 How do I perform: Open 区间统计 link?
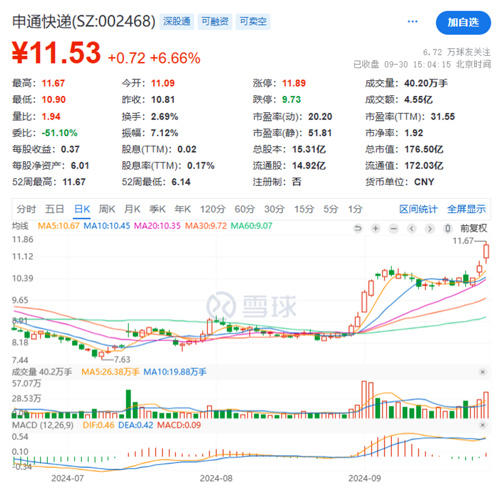[418, 209]
